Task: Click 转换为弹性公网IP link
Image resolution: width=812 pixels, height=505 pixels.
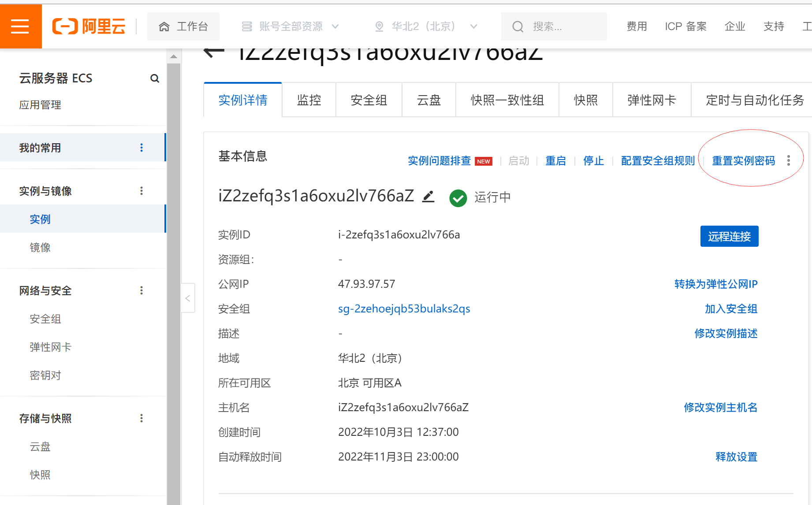Action: tap(716, 284)
